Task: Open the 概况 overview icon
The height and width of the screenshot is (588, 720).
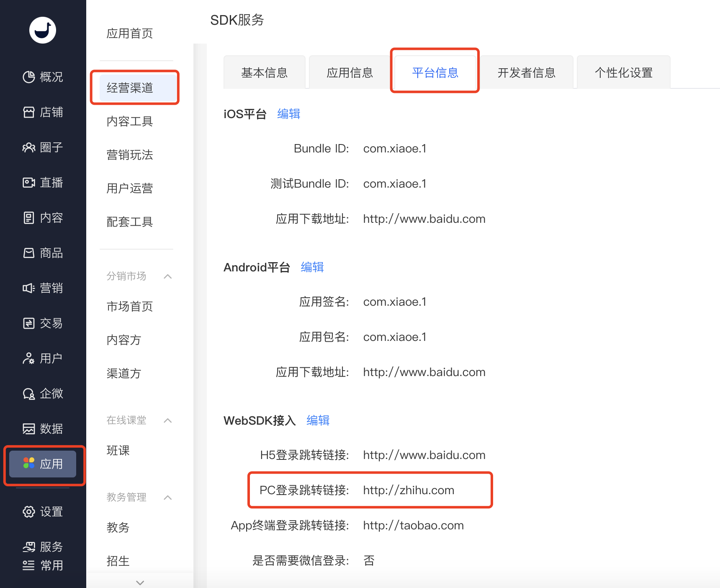Action: pos(28,77)
